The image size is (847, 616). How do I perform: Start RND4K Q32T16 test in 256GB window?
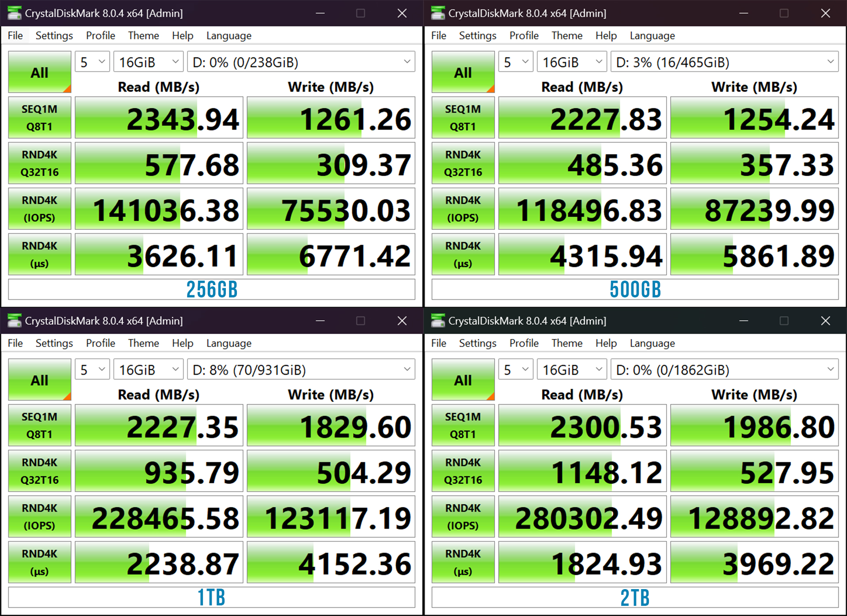(40, 163)
